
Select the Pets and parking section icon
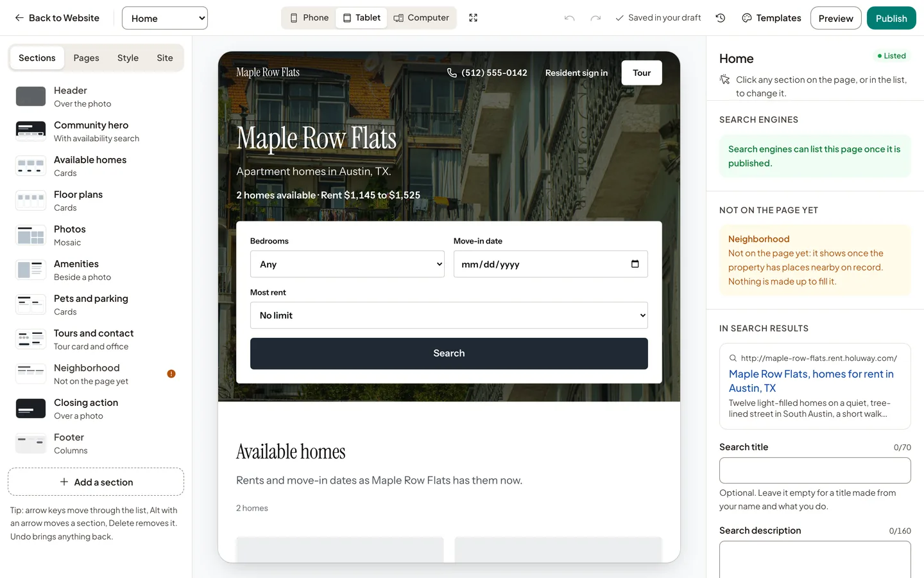31,304
